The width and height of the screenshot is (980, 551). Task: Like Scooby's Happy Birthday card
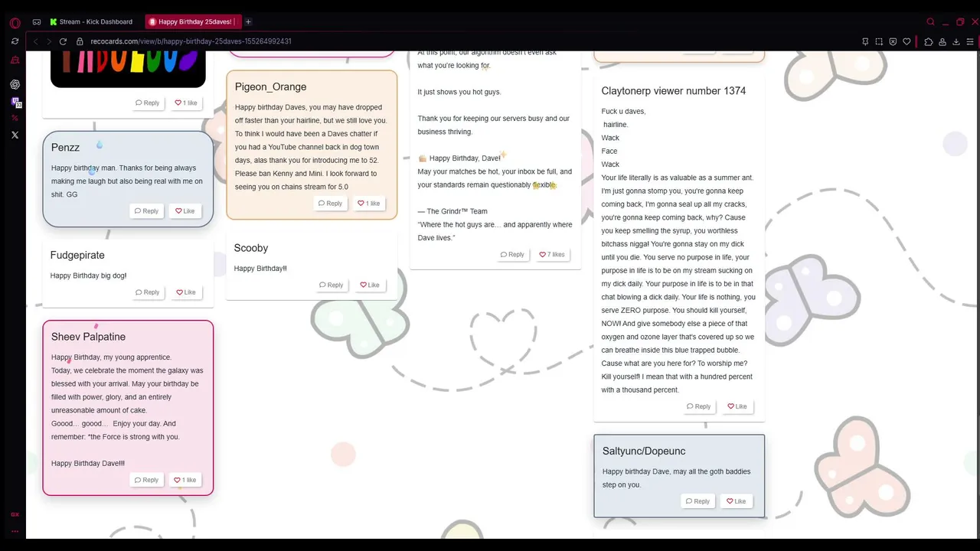[x=370, y=285]
